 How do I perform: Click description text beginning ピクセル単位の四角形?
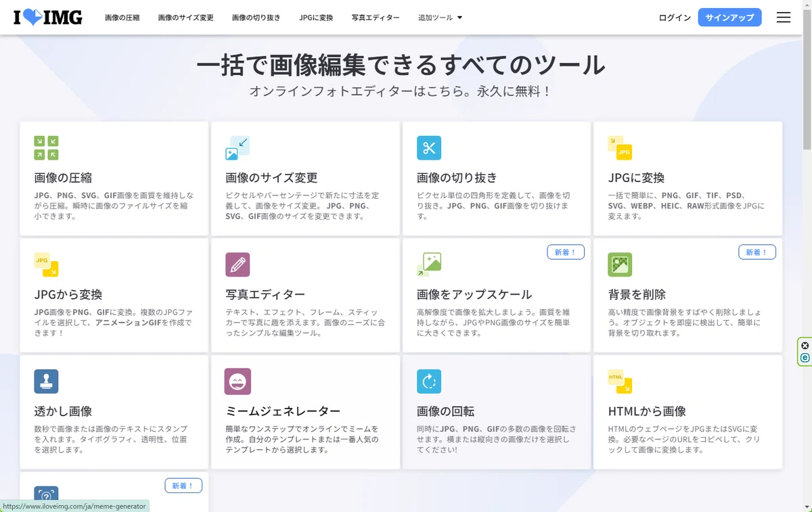[493, 206]
